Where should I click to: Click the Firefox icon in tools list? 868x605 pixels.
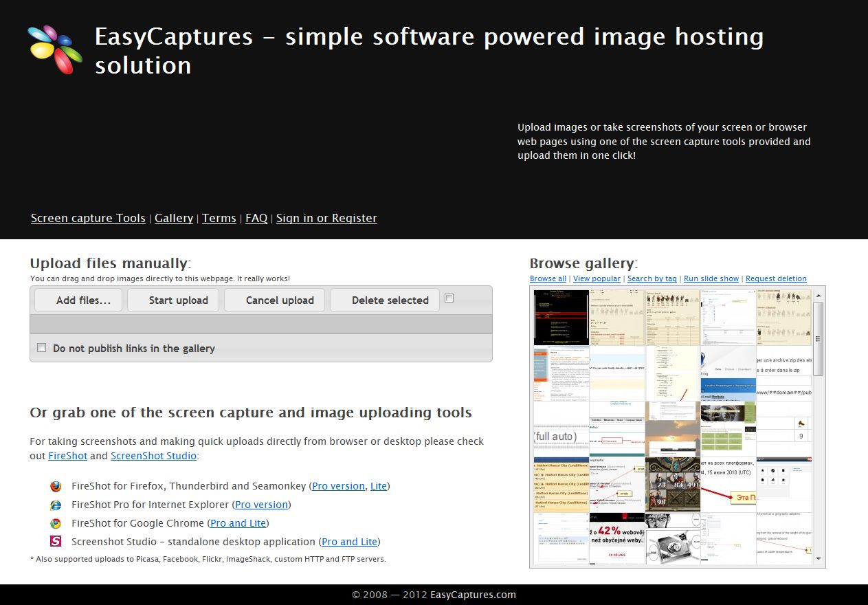(56, 486)
